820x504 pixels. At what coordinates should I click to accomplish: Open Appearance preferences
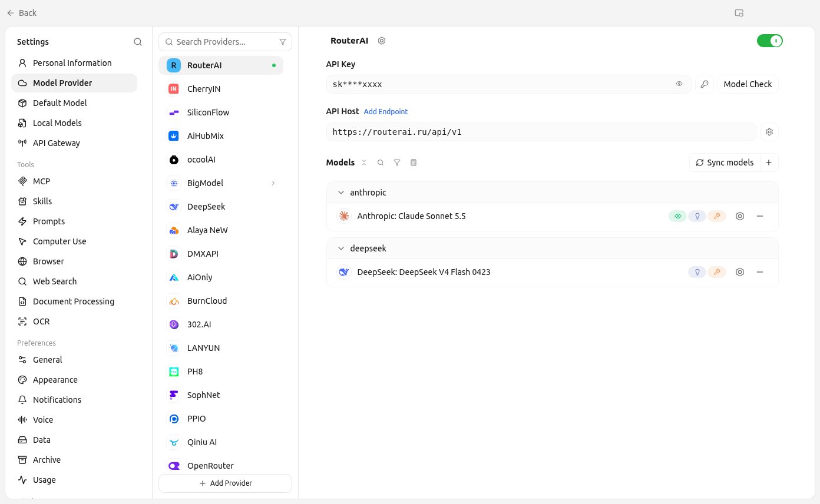click(x=74, y=380)
